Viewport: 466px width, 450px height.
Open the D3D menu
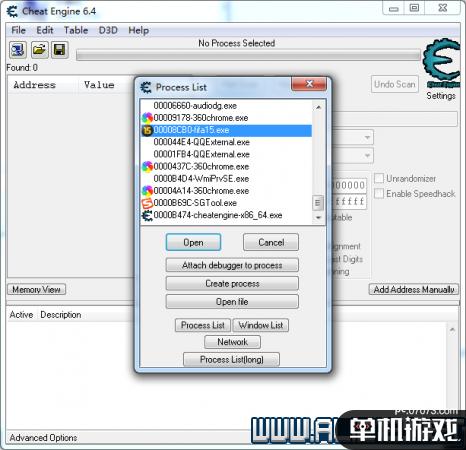tap(108, 30)
